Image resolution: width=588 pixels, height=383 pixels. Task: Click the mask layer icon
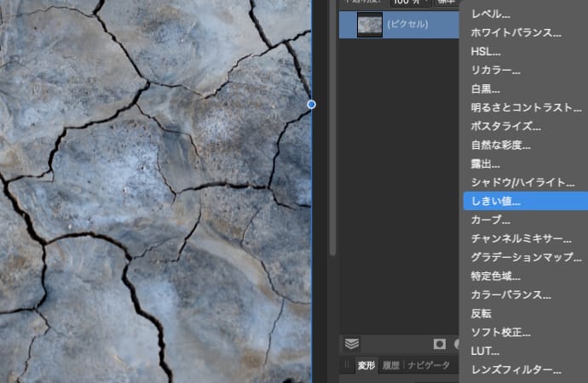440,344
